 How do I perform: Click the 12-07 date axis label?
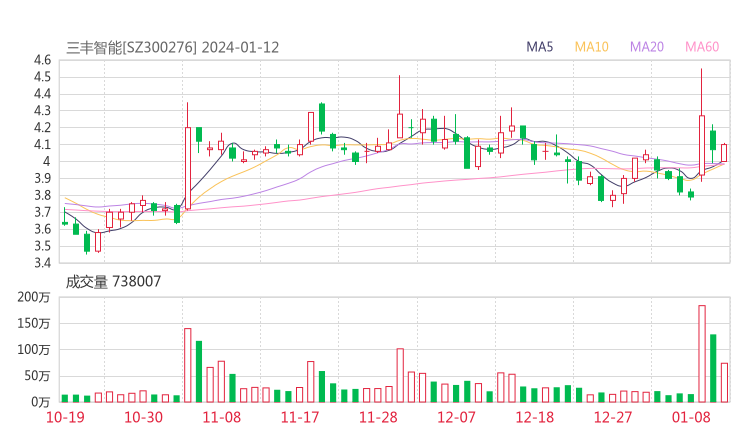(x=456, y=417)
